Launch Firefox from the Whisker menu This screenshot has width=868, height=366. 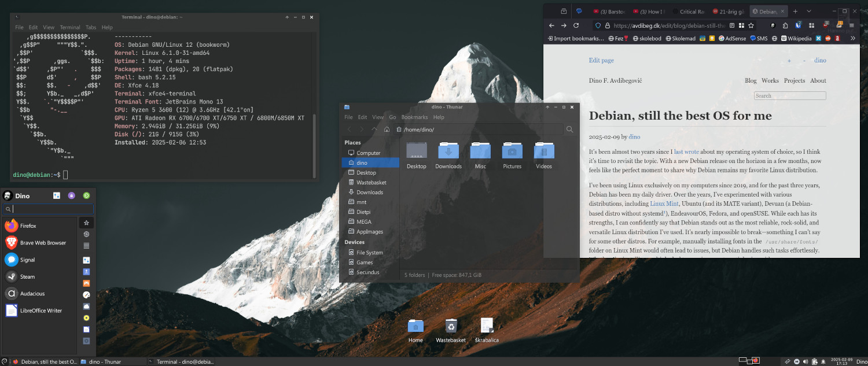(39, 226)
